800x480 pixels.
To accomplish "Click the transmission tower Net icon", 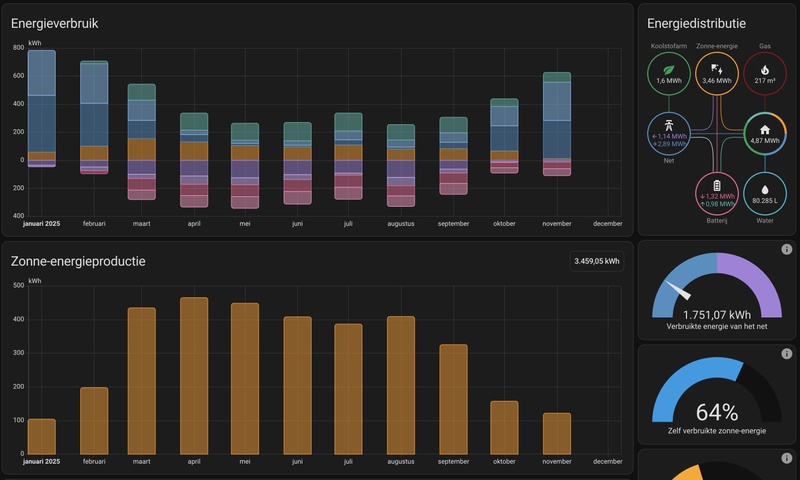I will [x=668, y=125].
